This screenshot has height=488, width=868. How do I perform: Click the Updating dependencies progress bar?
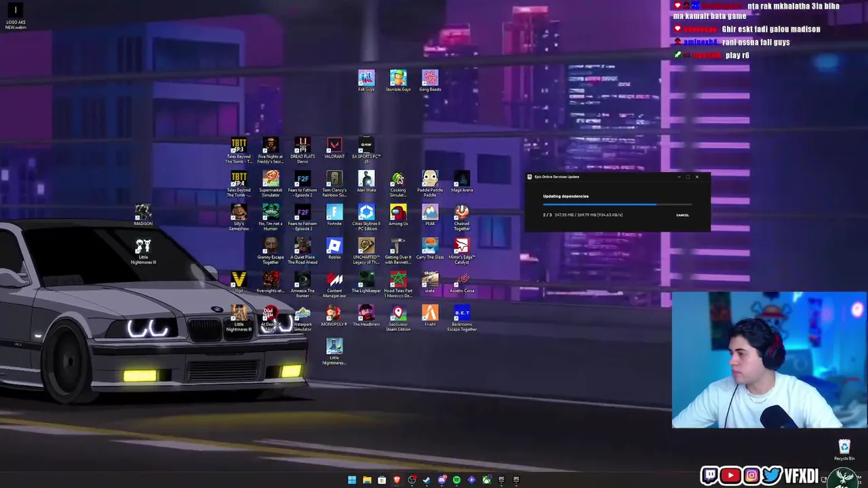point(617,204)
